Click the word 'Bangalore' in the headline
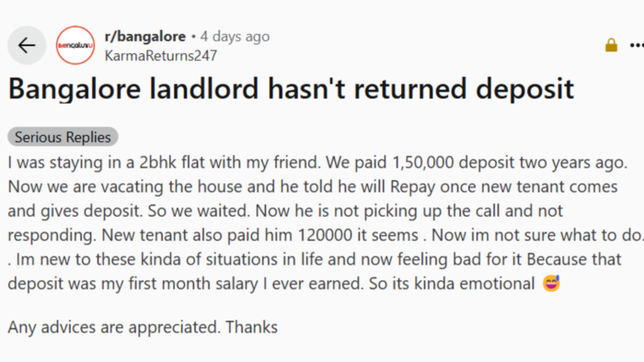Image resolution: width=644 pixels, height=362 pixels. (75, 89)
